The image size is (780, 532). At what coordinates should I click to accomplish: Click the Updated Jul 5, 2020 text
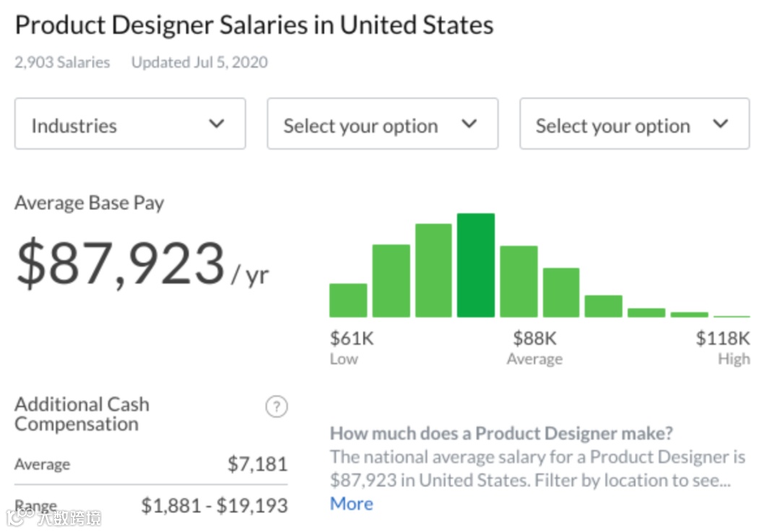[199, 62]
